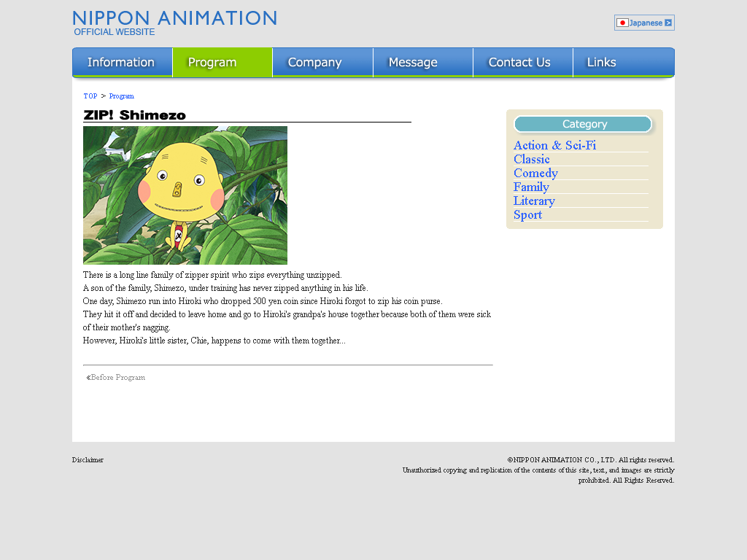
Task: Open the Disclaimer link in footer
Action: coord(88,460)
